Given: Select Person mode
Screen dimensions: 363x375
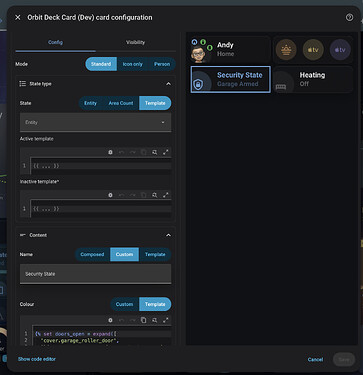Looking at the screenshot, I should click(x=162, y=64).
